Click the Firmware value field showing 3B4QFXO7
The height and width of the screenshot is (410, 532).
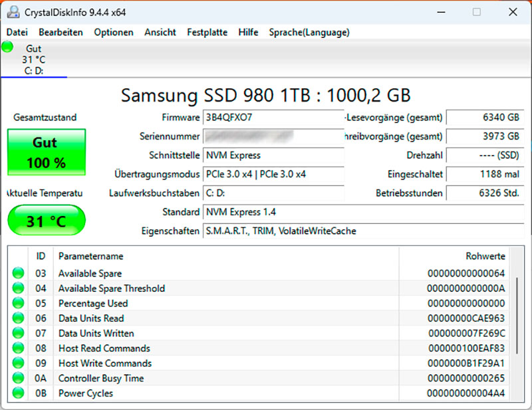point(273,118)
